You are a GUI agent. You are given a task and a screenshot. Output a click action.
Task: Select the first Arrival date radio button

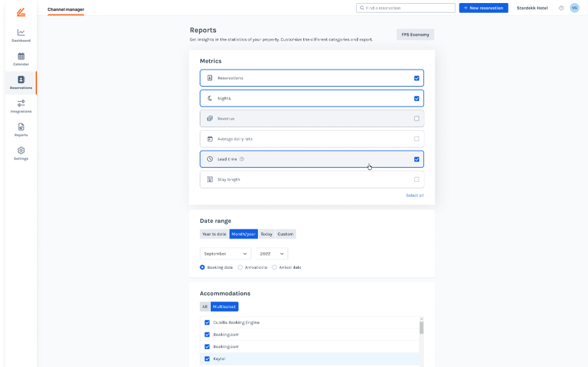240,268
